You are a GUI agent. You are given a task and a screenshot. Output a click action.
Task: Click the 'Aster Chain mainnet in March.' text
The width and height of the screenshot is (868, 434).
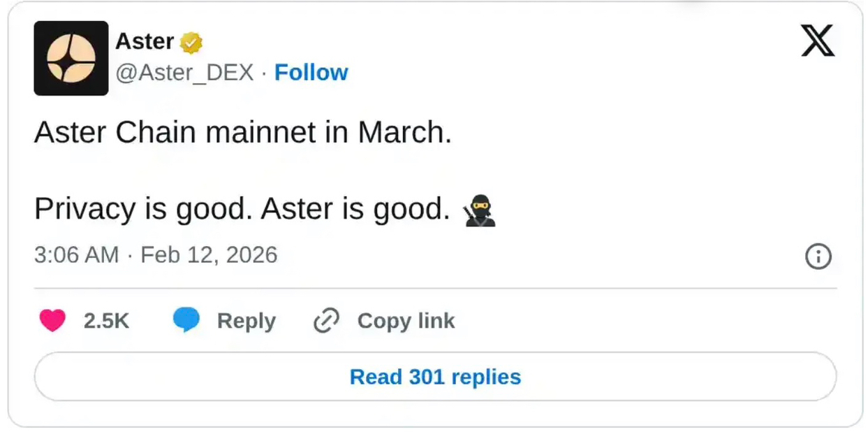tap(243, 132)
